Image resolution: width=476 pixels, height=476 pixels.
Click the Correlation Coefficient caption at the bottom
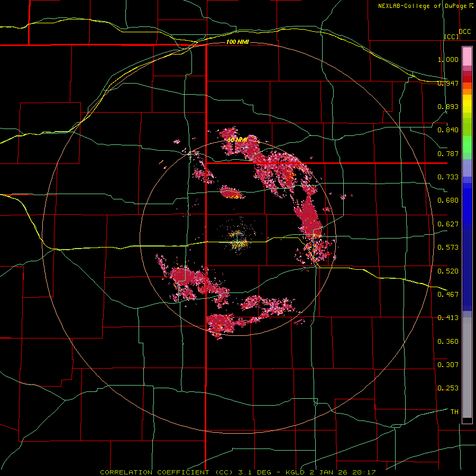(238, 472)
